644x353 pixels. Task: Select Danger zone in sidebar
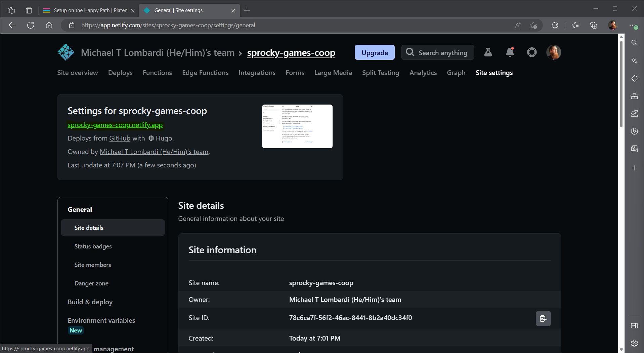coord(91,283)
